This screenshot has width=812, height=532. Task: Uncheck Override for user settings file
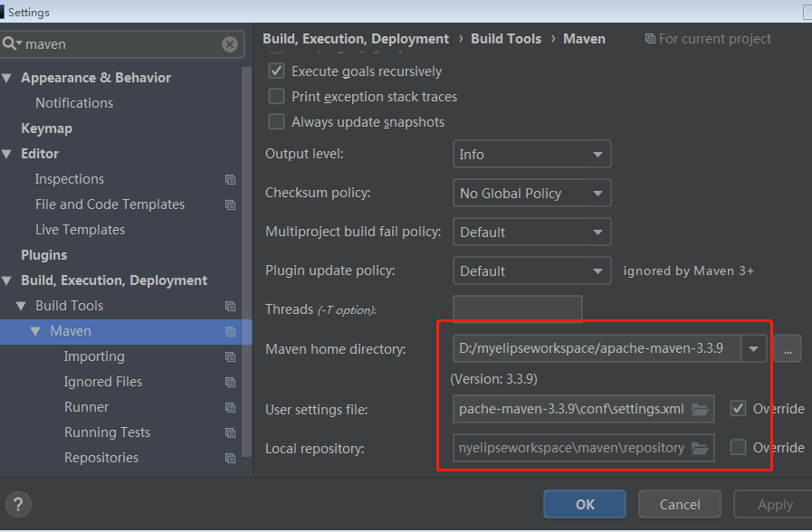point(738,408)
